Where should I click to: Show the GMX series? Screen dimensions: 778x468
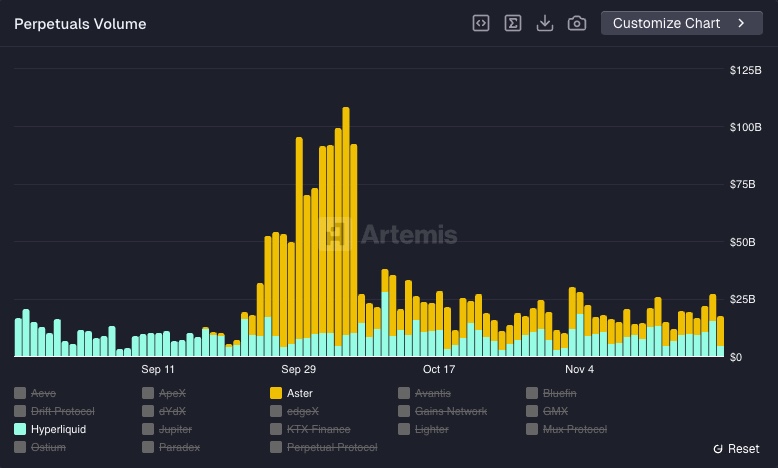[x=555, y=411]
